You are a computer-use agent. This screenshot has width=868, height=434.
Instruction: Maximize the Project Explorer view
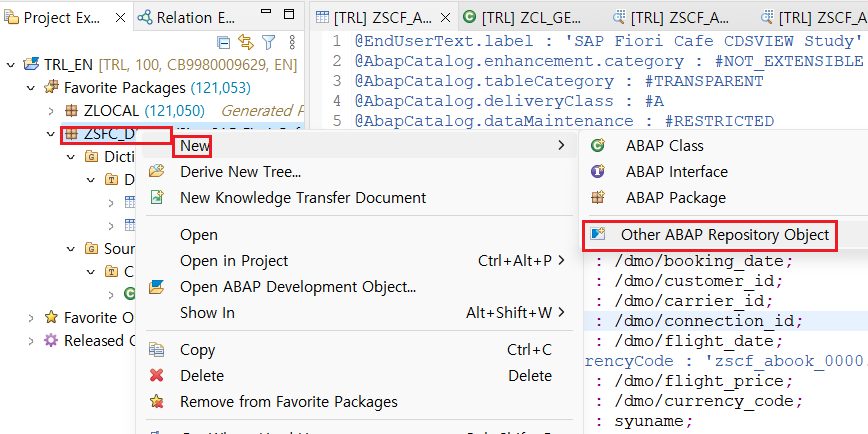pos(289,13)
